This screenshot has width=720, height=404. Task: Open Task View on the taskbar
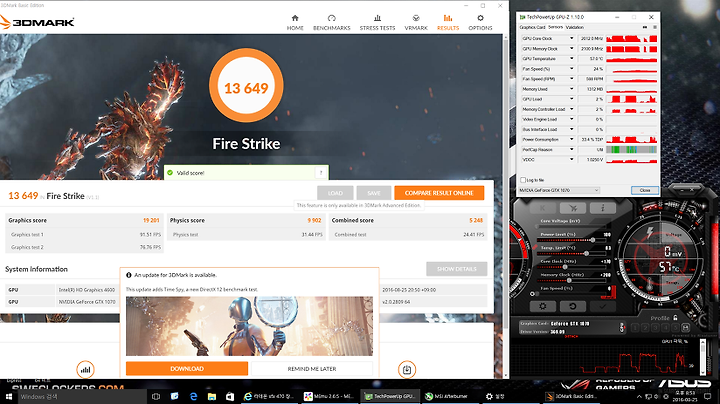click(156, 396)
